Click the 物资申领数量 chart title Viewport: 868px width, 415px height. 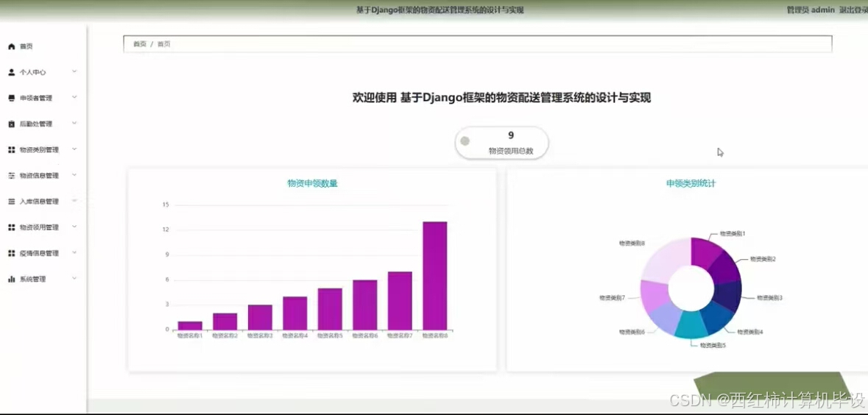[x=312, y=184]
